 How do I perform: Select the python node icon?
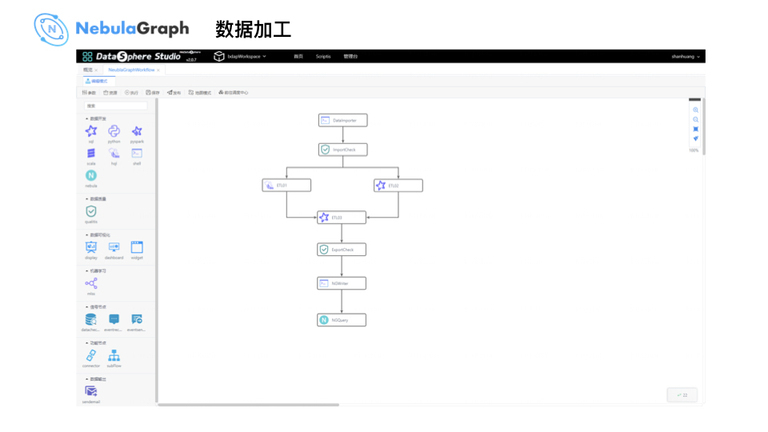point(114,131)
